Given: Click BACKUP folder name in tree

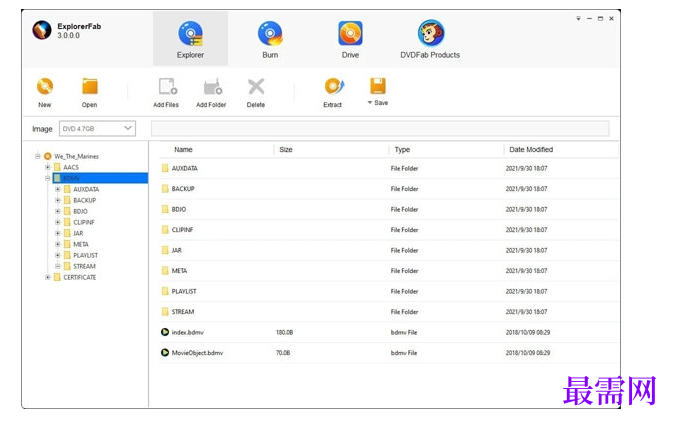Looking at the screenshot, I should pos(84,200).
